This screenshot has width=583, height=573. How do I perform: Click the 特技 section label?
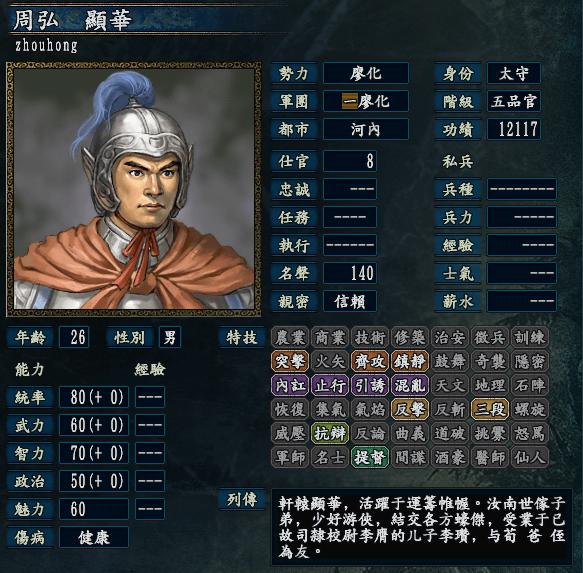(242, 337)
